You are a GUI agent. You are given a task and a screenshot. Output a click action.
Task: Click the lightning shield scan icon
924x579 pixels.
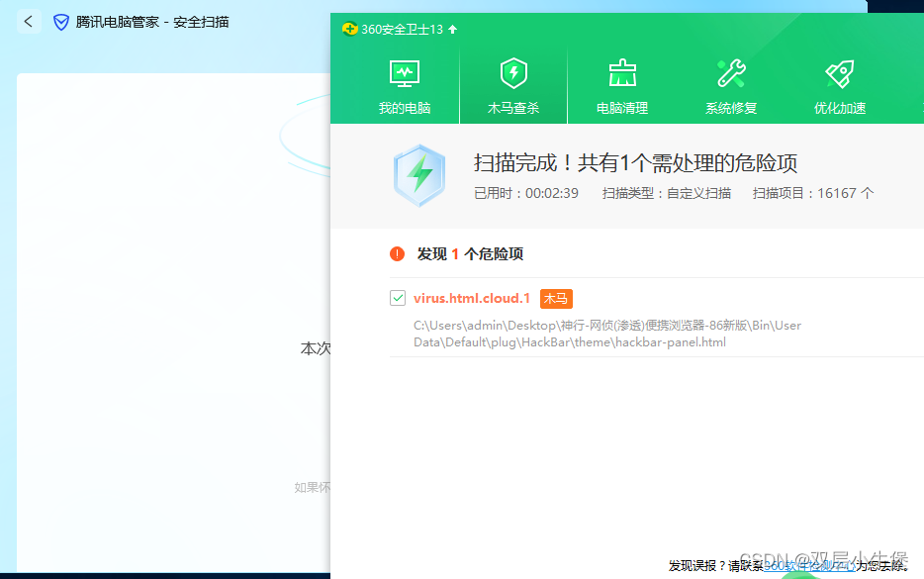click(419, 175)
